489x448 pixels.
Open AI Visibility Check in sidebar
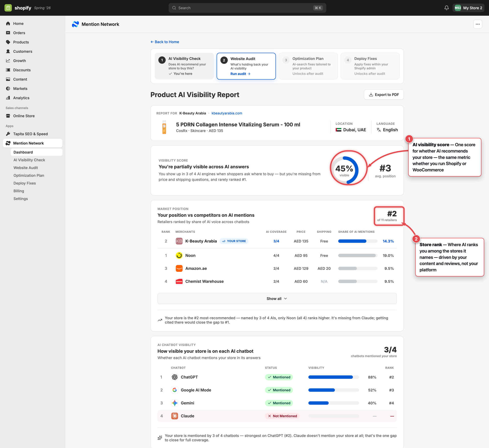click(x=29, y=160)
